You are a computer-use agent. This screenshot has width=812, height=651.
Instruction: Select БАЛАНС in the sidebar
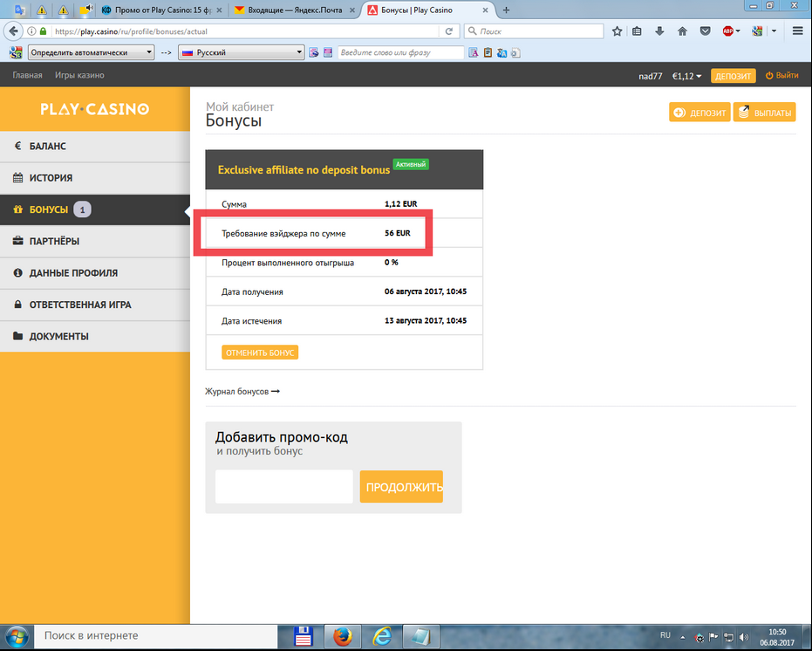(95, 146)
